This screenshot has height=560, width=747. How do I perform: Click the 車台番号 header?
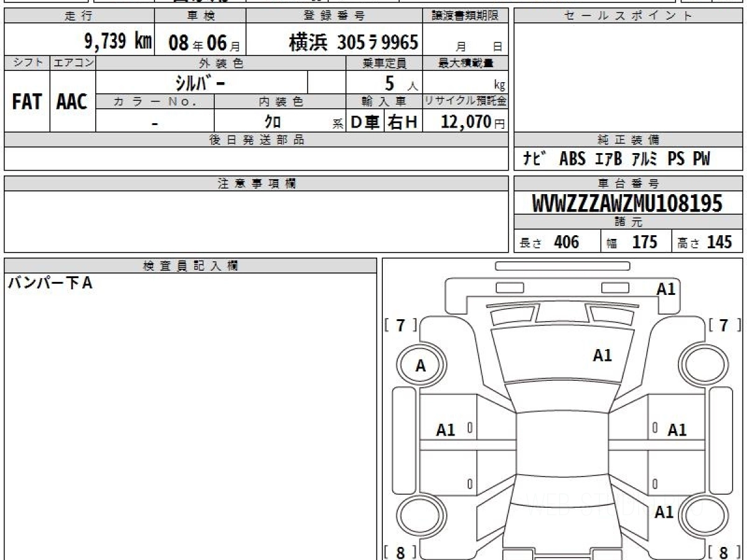(x=628, y=184)
